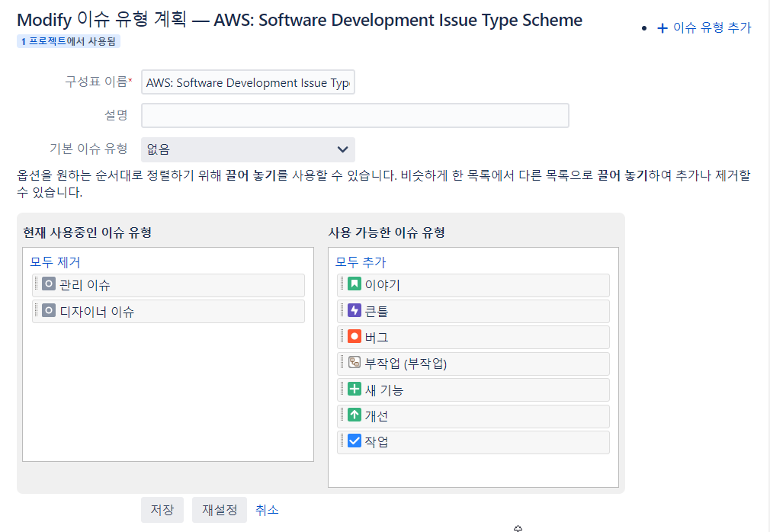Click the 1 프로젝트에서 사용됨 badge

point(69,41)
